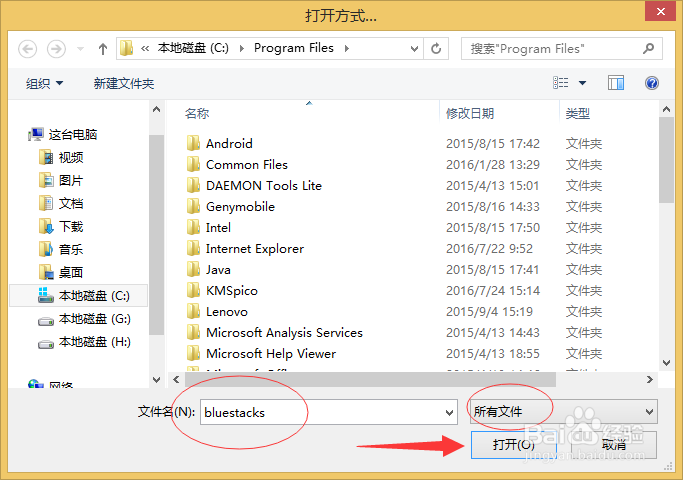Screen dimensions: 683x480
Task: Click file list scroll up arrow
Action: coord(666,109)
